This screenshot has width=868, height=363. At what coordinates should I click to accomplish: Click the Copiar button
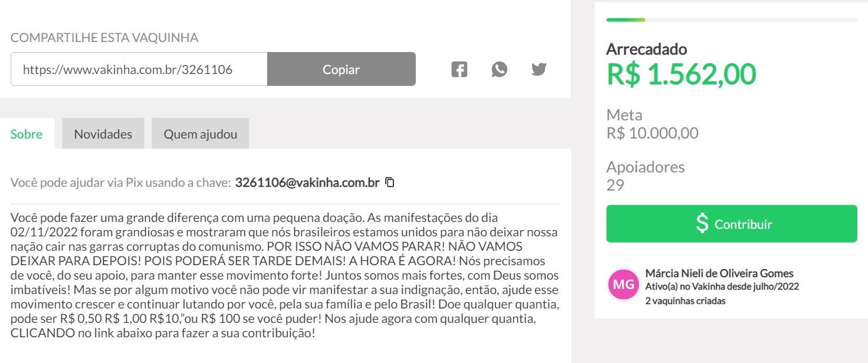pos(341,69)
